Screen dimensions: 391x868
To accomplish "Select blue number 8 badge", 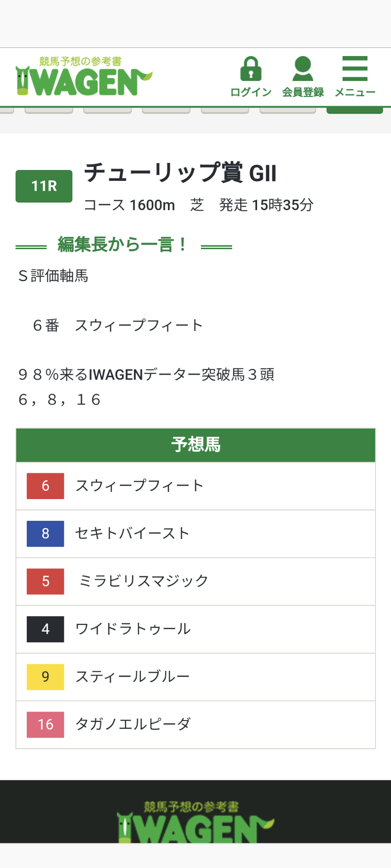I will click(45, 533).
